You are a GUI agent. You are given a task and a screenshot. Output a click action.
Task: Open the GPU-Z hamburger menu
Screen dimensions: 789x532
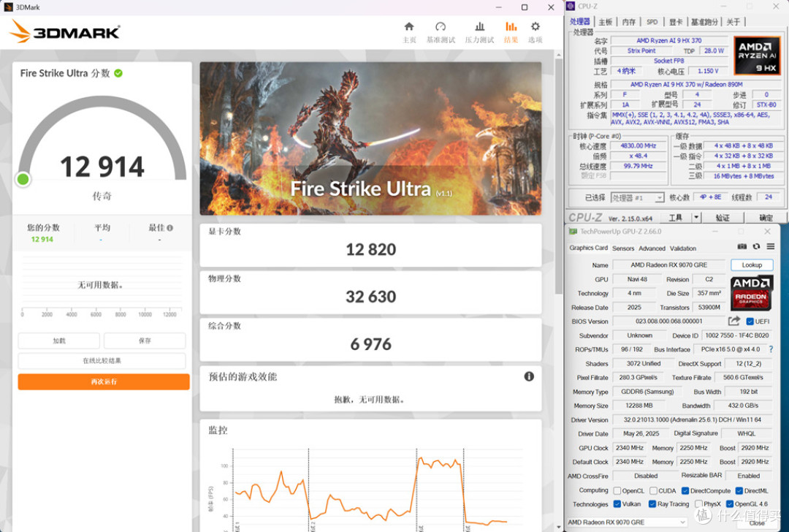point(771,246)
